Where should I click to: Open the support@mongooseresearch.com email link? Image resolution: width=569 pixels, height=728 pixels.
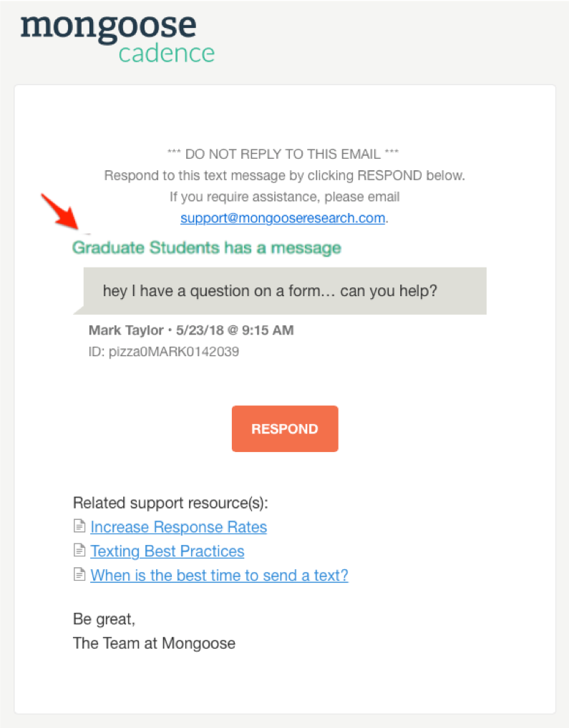coord(283,218)
